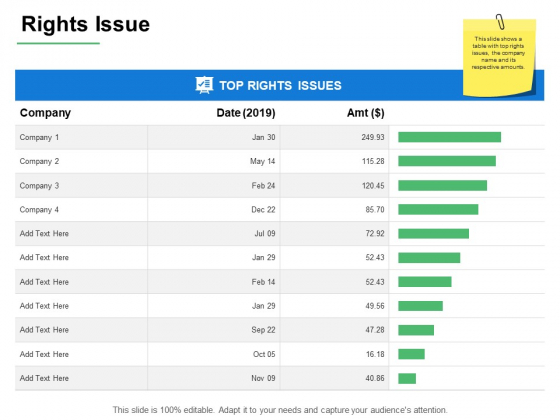560x420 pixels.
Task: Select the shortest green bar beside 40.86
Action: (x=407, y=378)
